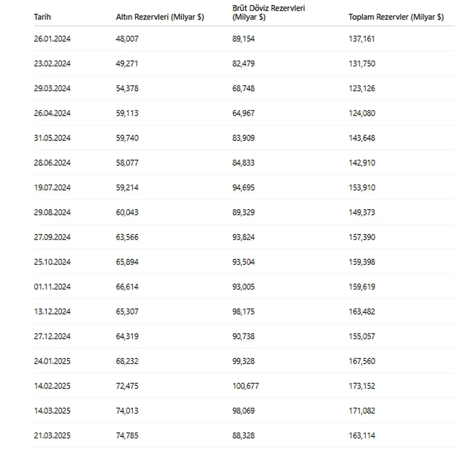476x450 pixels.
Task: Select gross FX value 93,824
Action: click(244, 237)
